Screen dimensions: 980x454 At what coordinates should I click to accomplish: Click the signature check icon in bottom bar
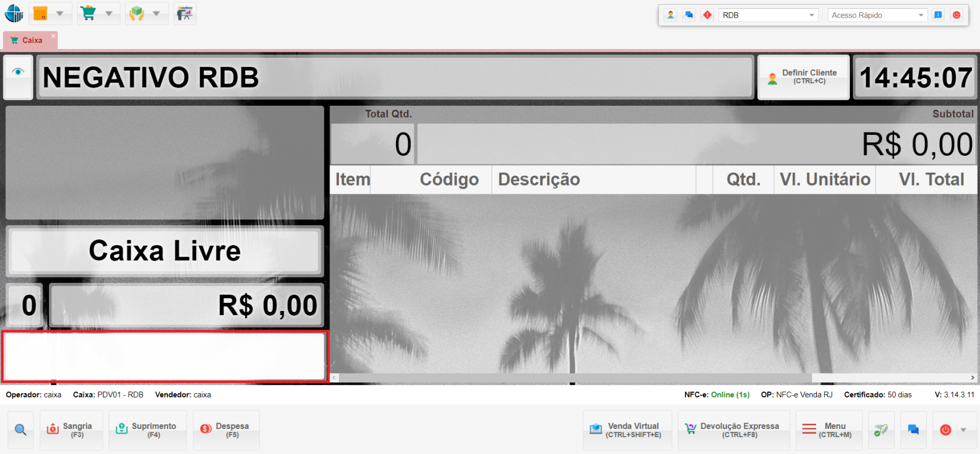881,430
